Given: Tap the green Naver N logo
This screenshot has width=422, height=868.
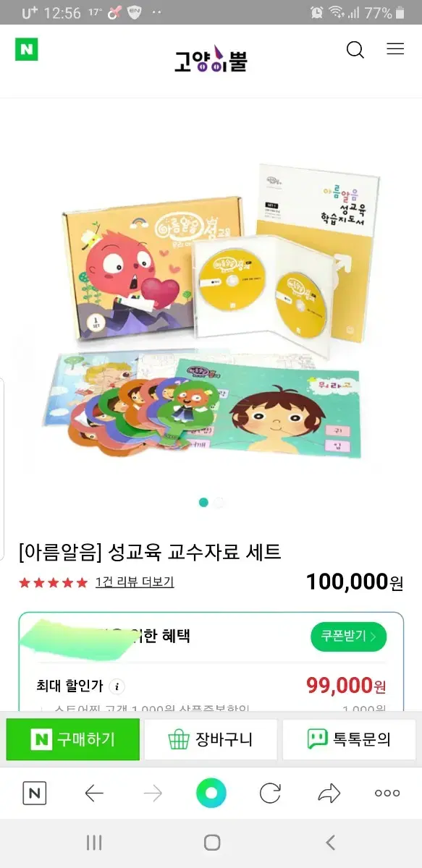Looking at the screenshot, I should pyautogui.click(x=26, y=49).
